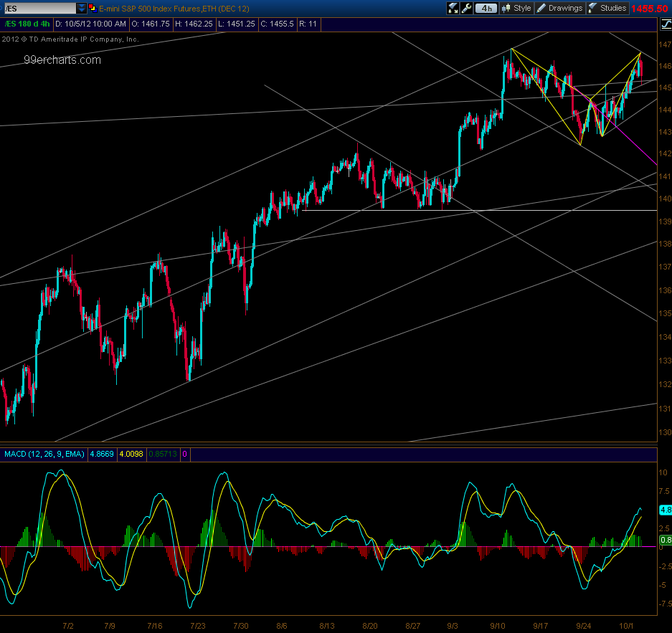Viewport: 672px width, 633px height.
Task: Click the 7/2 date label on time axis
Action: (x=67, y=626)
